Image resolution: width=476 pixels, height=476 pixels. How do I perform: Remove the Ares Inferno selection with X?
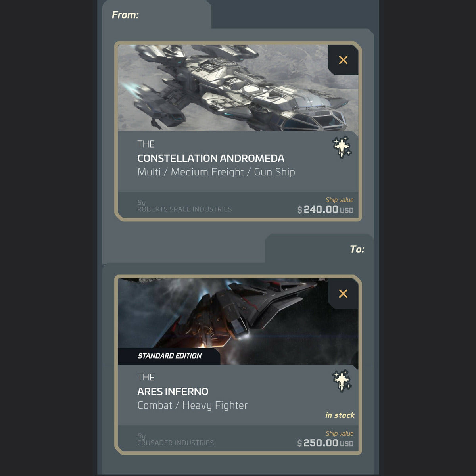[343, 294]
